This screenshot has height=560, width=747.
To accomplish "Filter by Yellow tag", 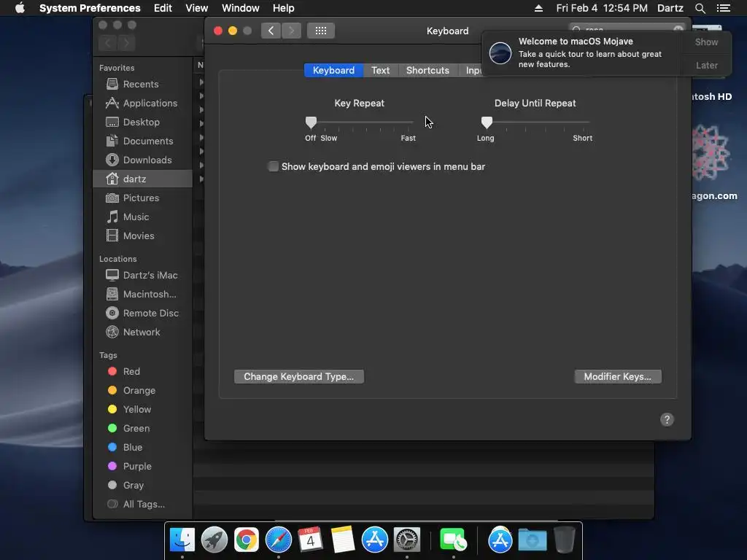I will click(x=130, y=410).
